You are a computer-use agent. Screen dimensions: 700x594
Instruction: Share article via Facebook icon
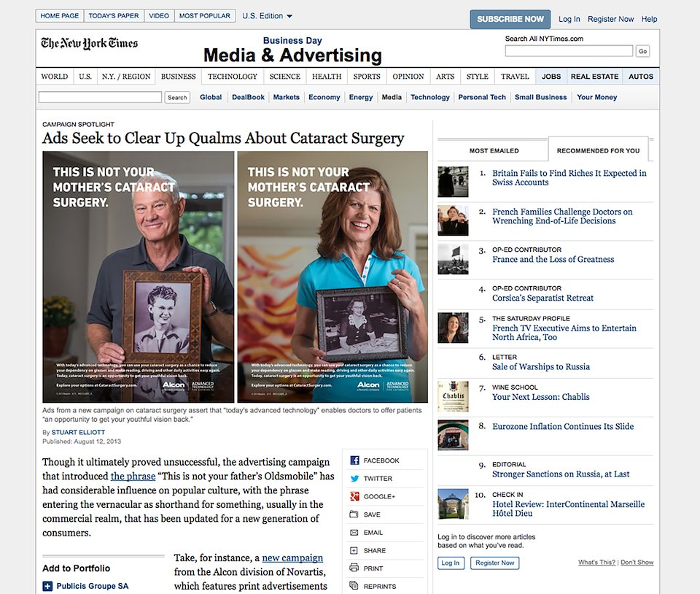[x=354, y=460]
